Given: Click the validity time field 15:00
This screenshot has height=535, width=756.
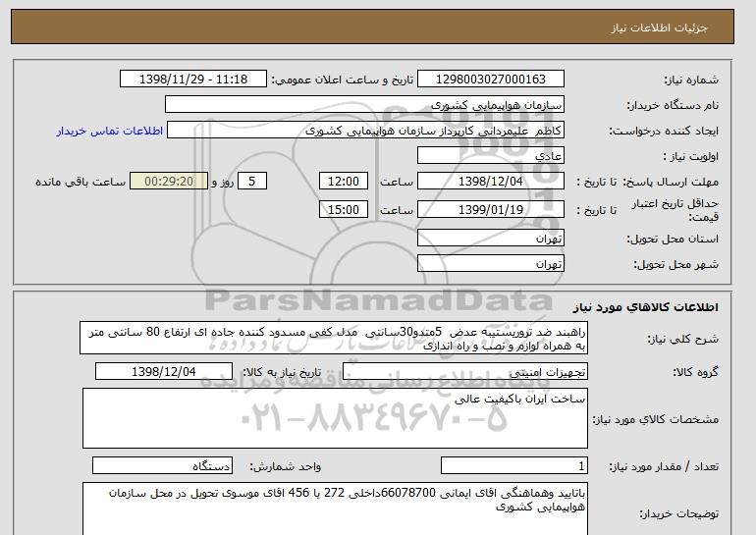Looking at the screenshot, I should coord(344,210).
